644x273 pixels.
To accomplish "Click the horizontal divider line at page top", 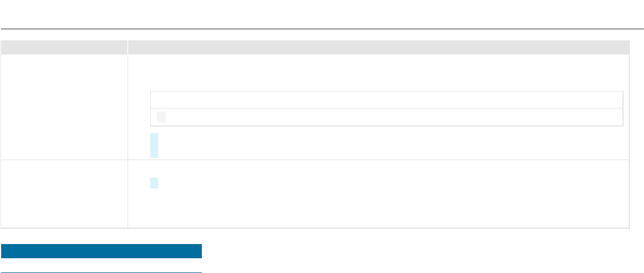I will pos(322,28).
